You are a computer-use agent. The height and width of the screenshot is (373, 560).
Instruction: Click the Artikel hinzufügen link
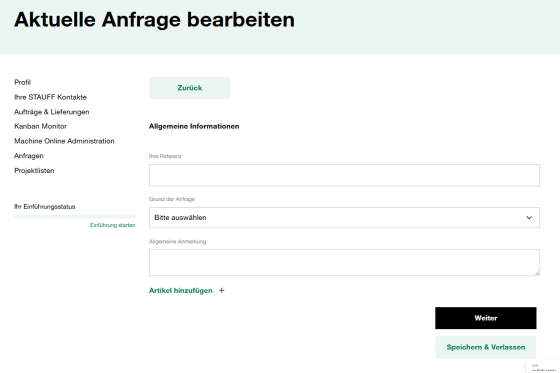(x=181, y=290)
